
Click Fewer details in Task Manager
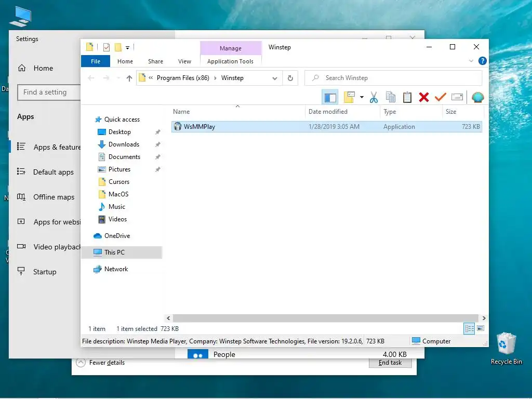click(x=107, y=363)
